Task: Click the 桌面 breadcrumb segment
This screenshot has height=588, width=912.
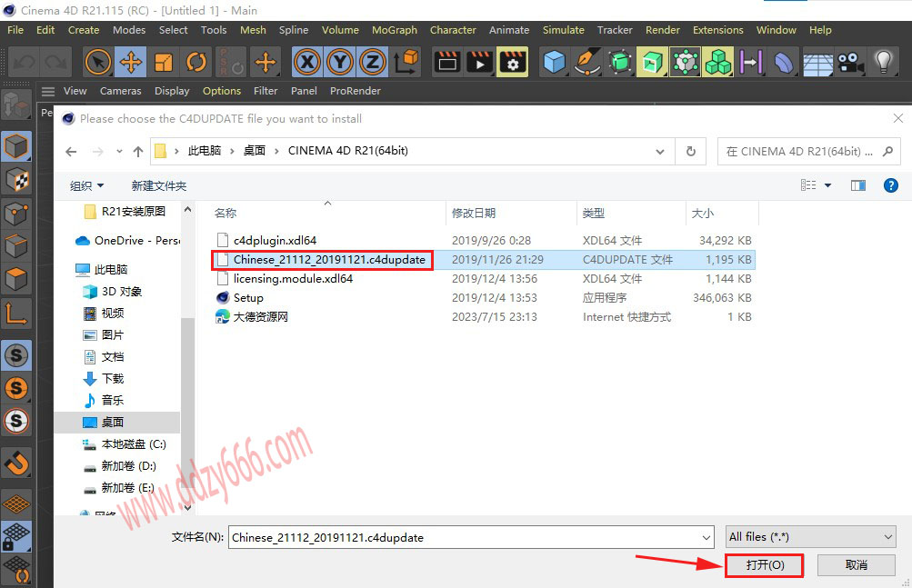Action: coord(255,151)
